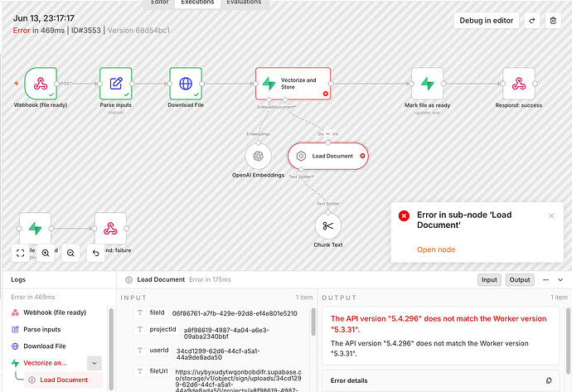Collapse the logs panel with chevron

click(x=560, y=279)
